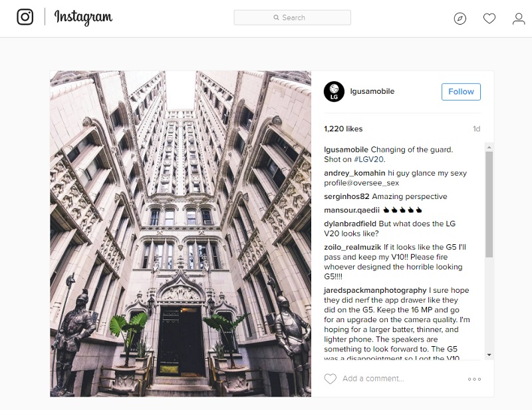The width and height of the screenshot is (532, 410).
Task: Click the scrollbar up arrow in comments
Action: click(489, 147)
